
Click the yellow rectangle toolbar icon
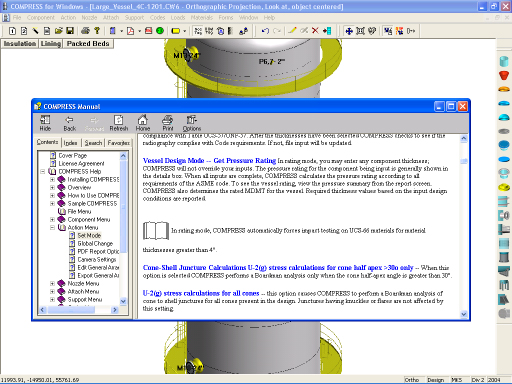pyautogui.click(x=175, y=31)
